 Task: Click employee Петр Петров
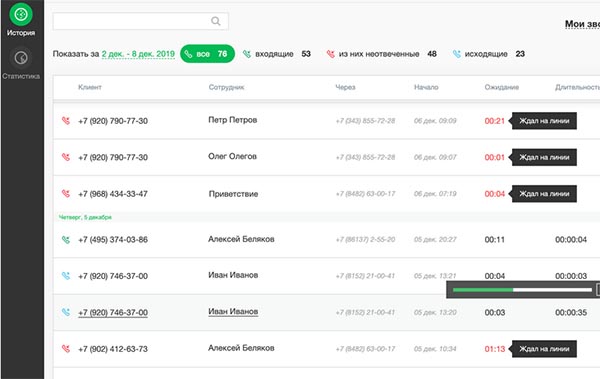[233, 120]
